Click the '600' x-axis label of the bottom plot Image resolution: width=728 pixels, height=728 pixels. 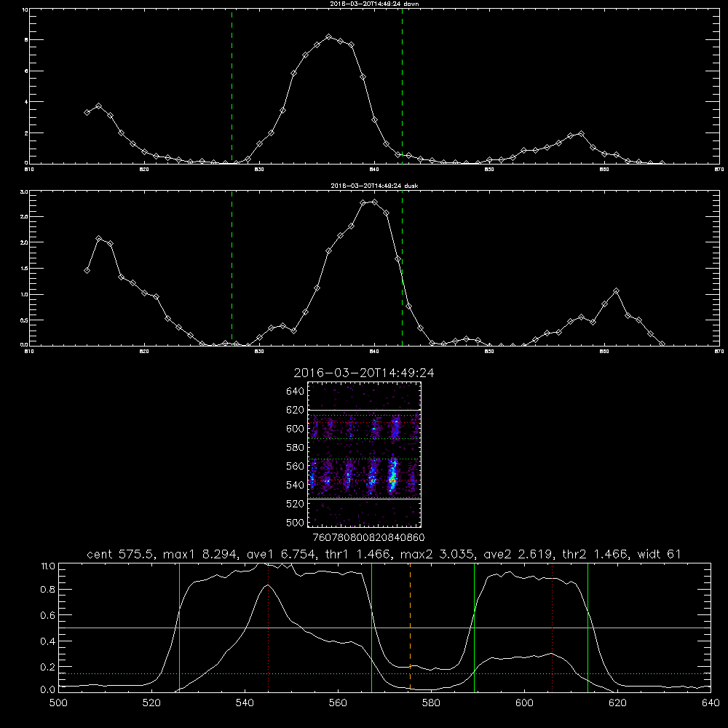(524, 703)
